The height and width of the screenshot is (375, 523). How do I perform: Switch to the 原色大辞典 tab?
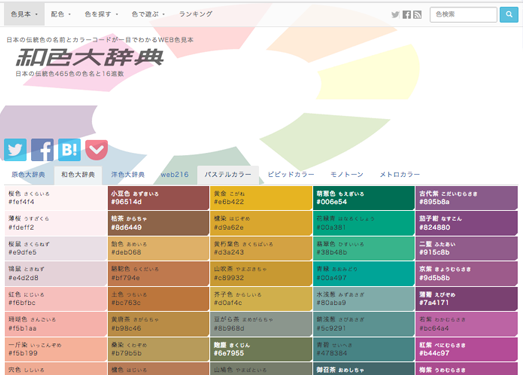[28, 175]
